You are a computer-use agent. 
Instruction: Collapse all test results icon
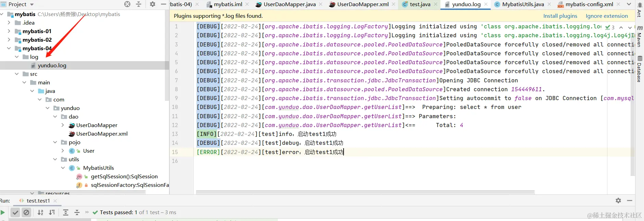77,212
